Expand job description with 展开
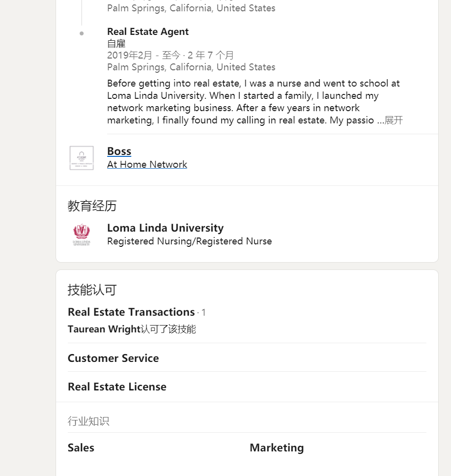Viewport: 451px width, 476px height. (393, 120)
